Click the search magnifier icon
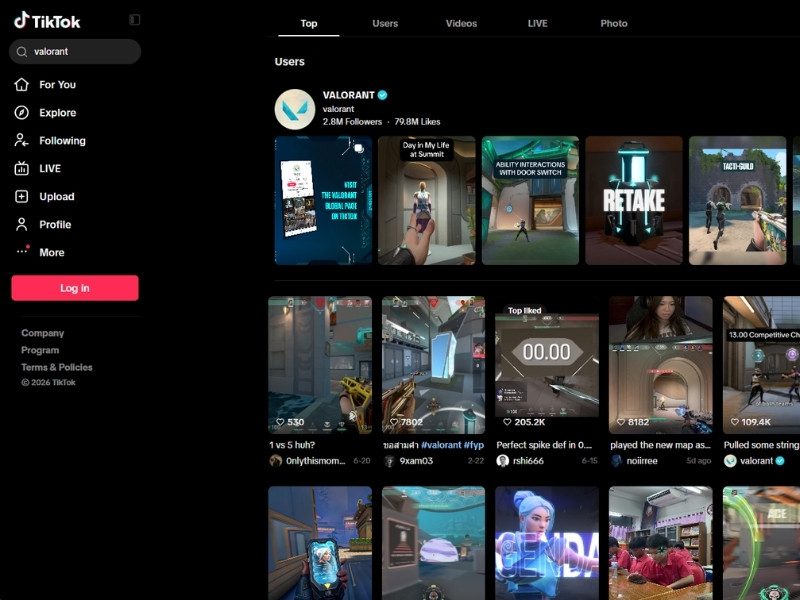Viewport: 800px width, 600px height. tap(21, 52)
